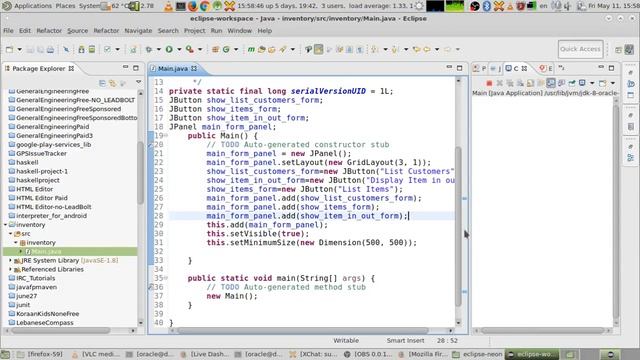Image resolution: width=640 pixels, height=360 pixels.
Task: Open the Display Selected Console dropdown
Action: [592, 83]
